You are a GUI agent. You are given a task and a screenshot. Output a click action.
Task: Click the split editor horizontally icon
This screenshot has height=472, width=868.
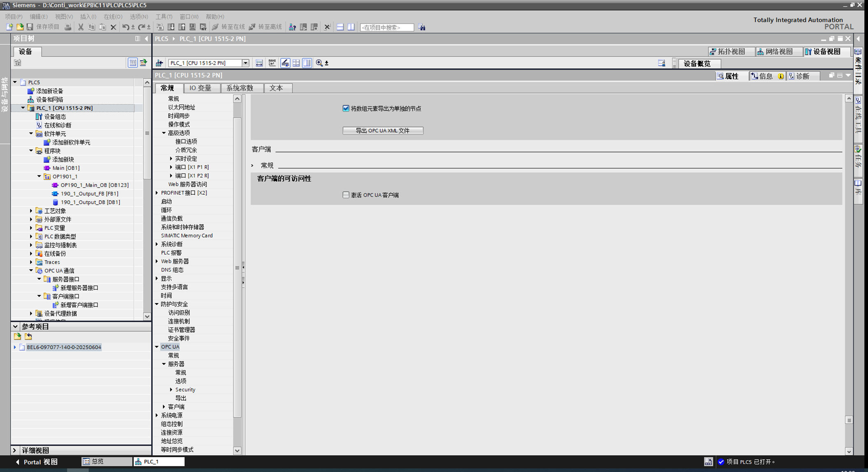coord(340,27)
